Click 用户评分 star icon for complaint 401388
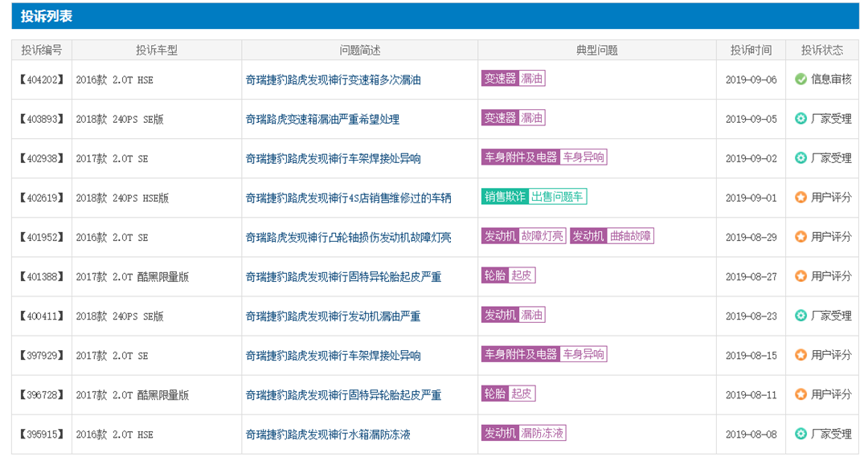The width and height of the screenshot is (868, 461). tap(800, 276)
